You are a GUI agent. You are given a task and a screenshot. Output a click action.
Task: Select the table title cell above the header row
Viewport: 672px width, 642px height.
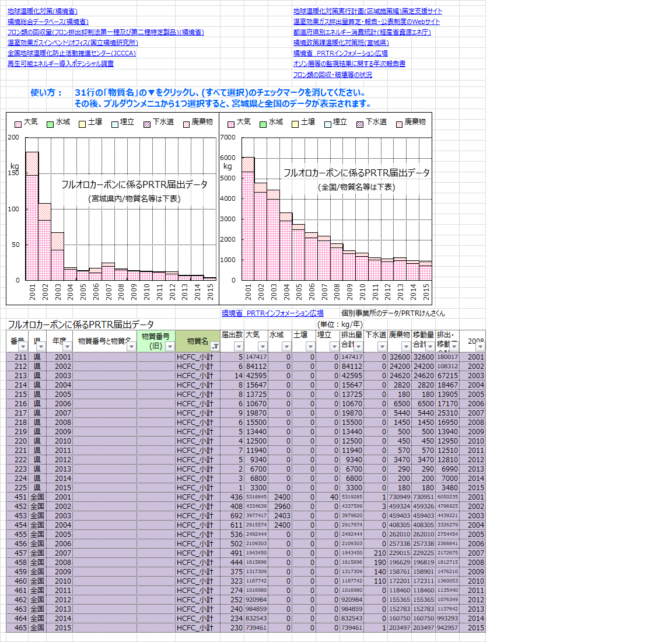[x=80, y=325]
